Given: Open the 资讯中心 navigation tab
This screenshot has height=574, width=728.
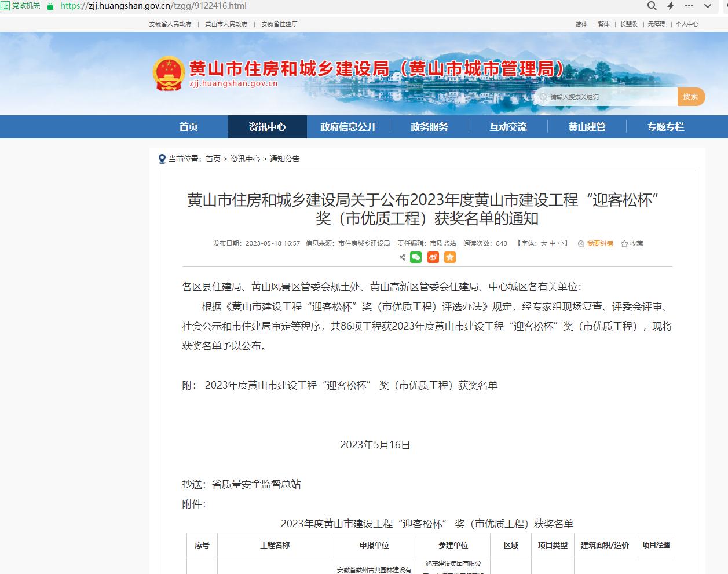Looking at the screenshot, I should [x=267, y=127].
